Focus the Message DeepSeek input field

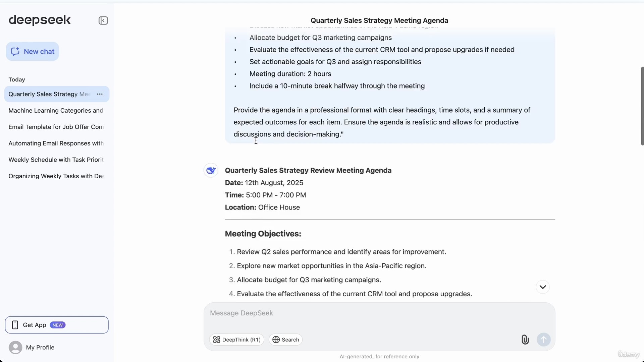pos(379,313)
